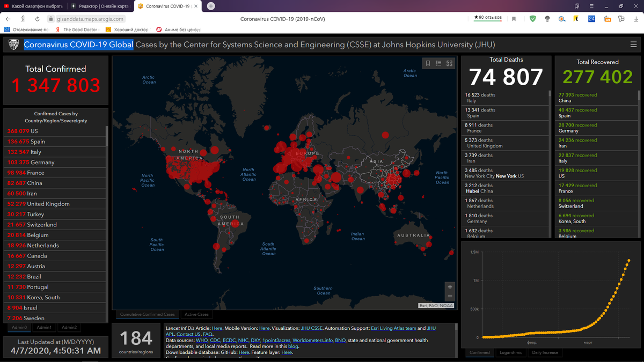644x362 pixels.
Task: Click the address bar URL field
Action: (x=90, y=19)
